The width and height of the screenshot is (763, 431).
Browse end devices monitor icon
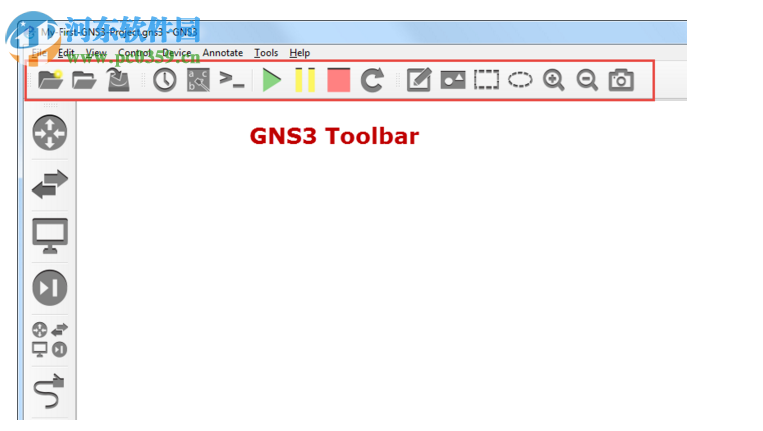50,236
